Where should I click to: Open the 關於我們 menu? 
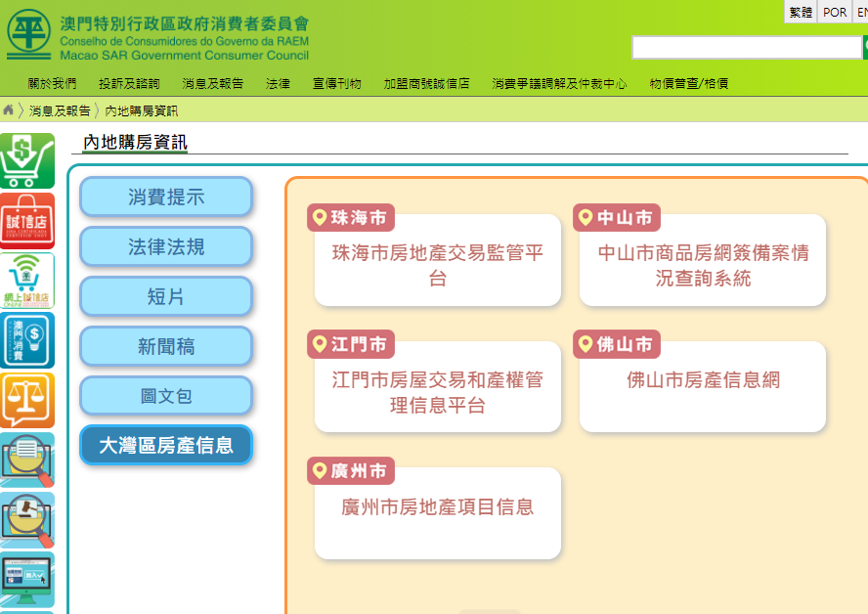click(52, 84)
